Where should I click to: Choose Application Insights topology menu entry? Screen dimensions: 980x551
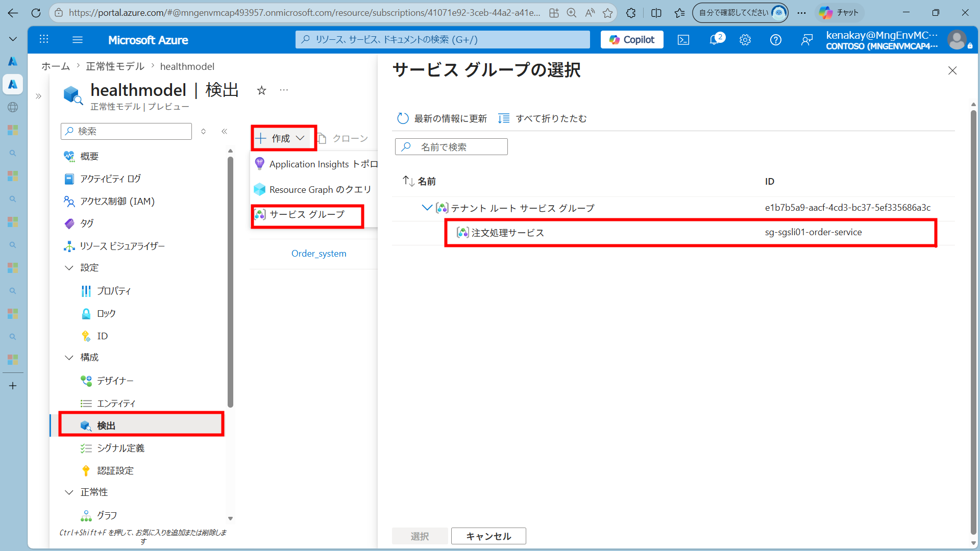315,164
